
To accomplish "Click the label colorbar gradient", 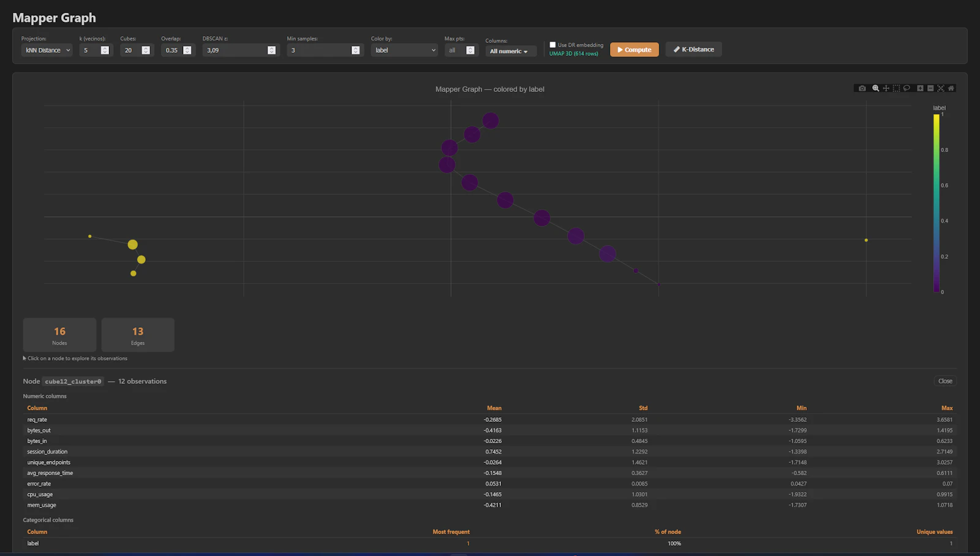I will coord(937,203).
